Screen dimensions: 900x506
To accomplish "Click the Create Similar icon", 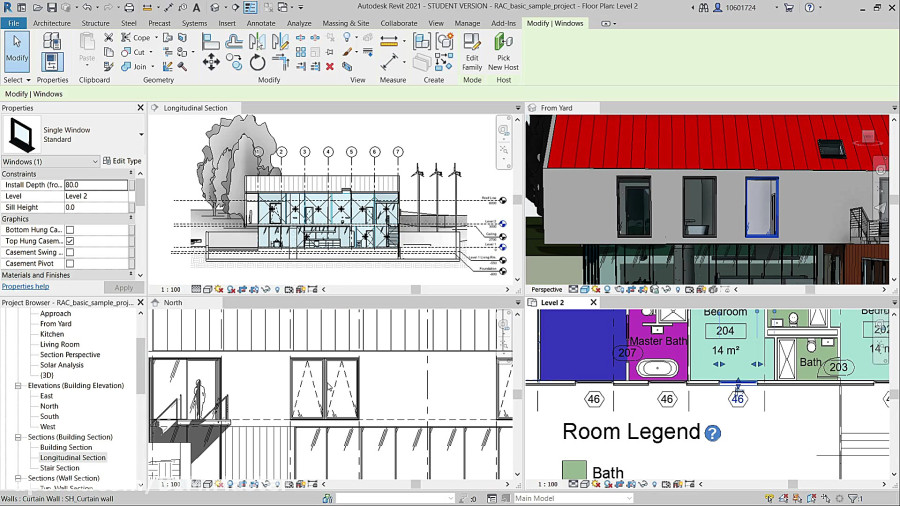I will point(444,41).
